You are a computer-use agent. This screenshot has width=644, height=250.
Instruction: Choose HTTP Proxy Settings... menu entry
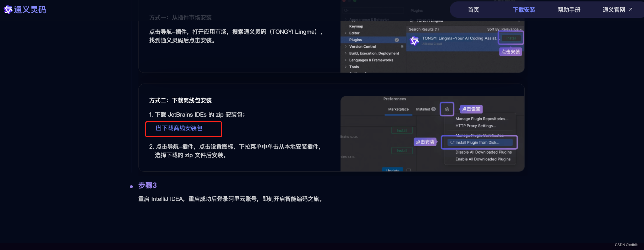click(476, 126)
